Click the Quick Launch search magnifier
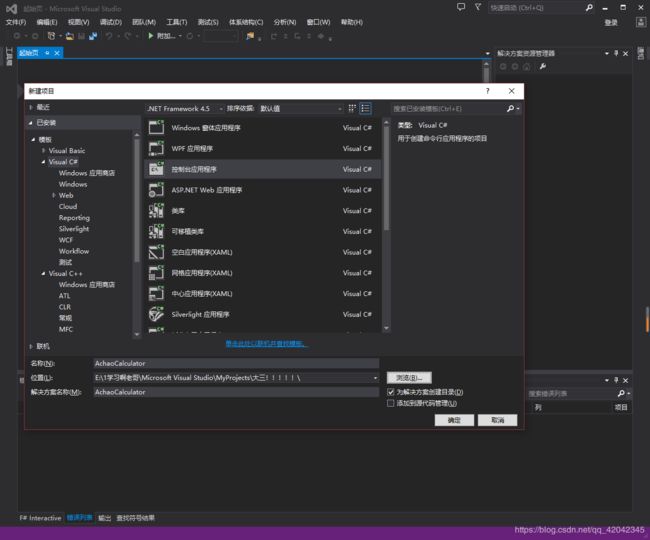650x540 pixels. 589,7
